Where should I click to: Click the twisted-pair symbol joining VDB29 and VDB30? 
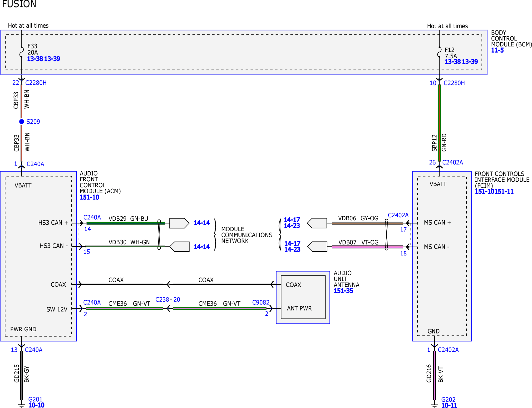(x=159, y=235)
